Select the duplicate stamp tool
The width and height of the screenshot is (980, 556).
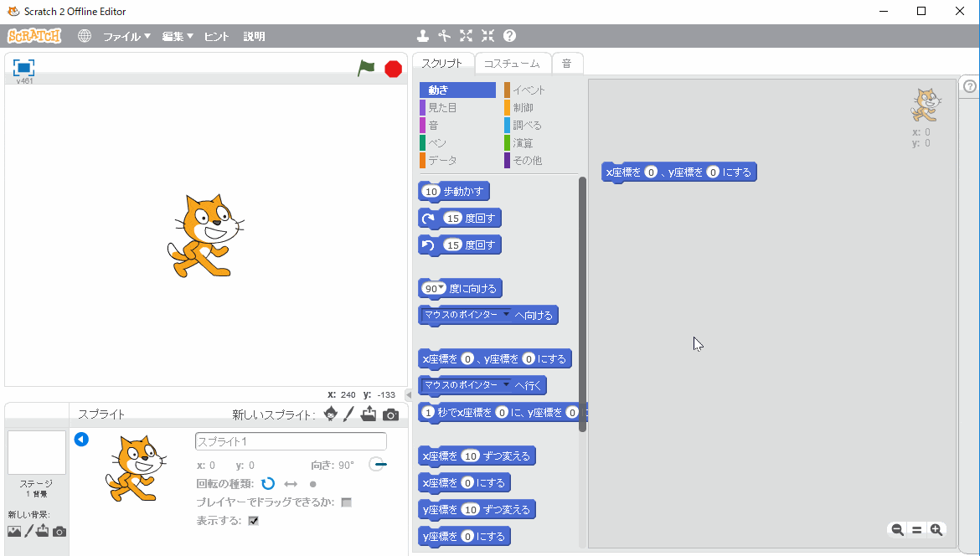(x=423, y=36)
